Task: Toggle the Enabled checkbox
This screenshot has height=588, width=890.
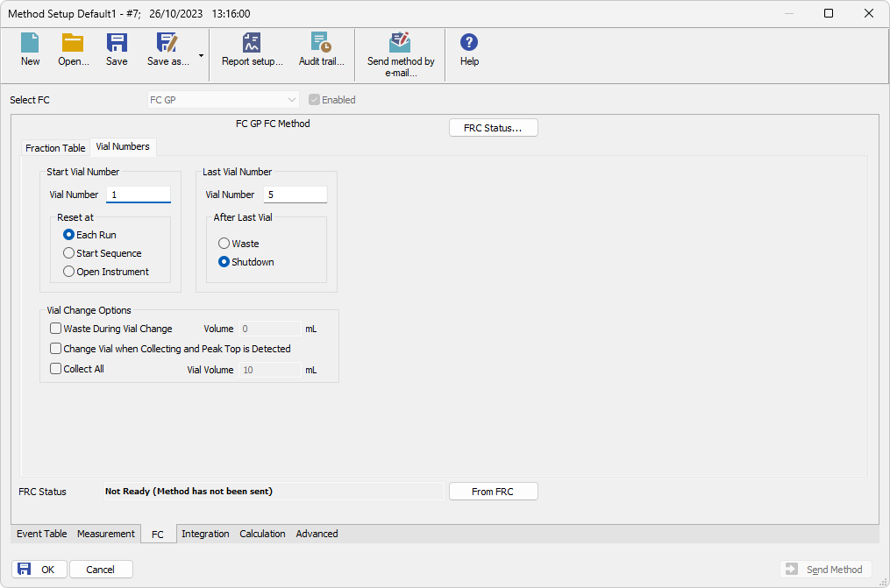Action: [314, 100]
